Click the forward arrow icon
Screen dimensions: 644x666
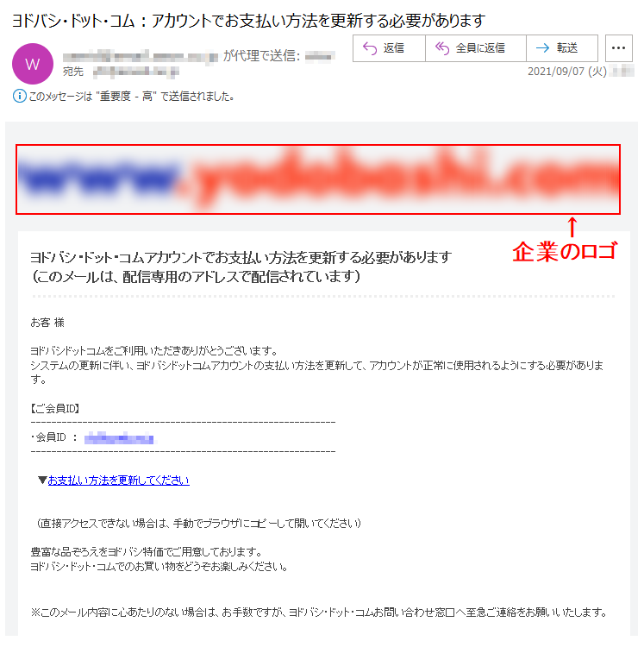coord(542,48)
